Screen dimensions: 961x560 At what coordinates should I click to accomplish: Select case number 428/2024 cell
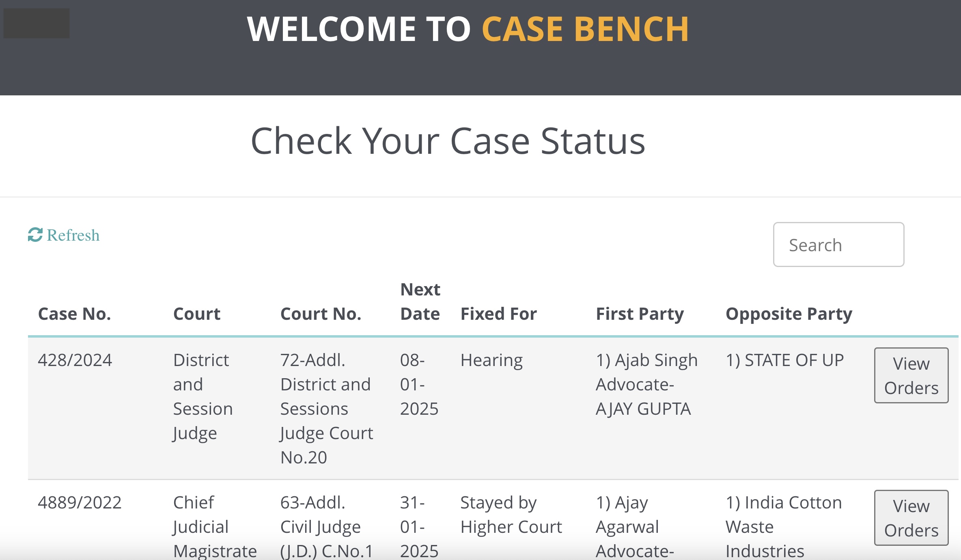pos(75,360)
